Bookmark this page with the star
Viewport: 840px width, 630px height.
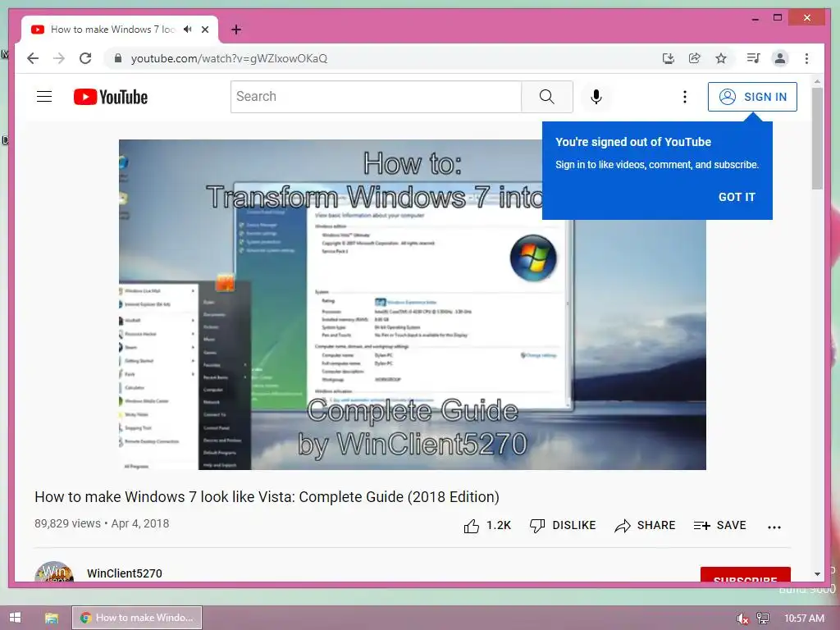(721, 58)
